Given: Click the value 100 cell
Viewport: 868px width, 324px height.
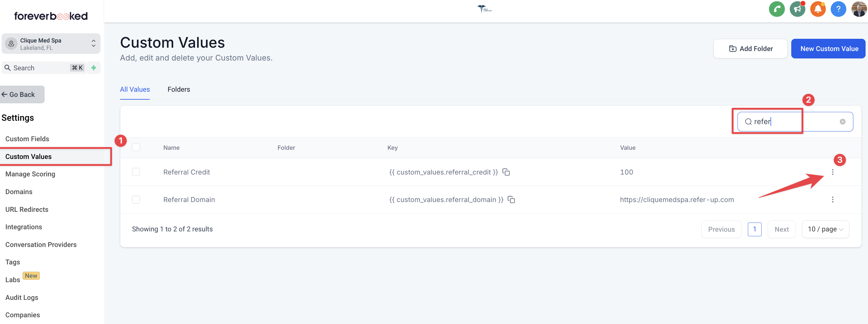Looking at the screenshot, I should tap(627, 172).
